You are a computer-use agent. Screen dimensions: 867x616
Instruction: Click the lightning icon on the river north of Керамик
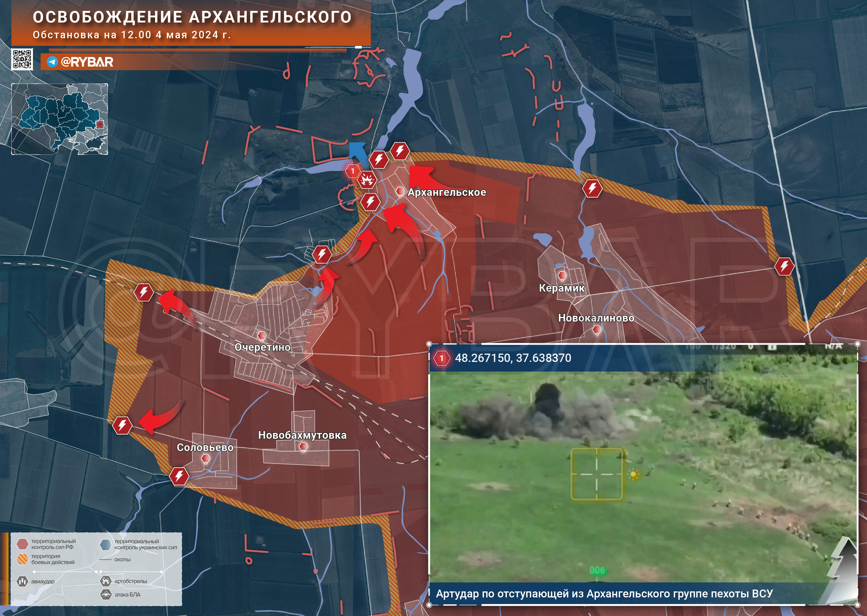point(592,188)
